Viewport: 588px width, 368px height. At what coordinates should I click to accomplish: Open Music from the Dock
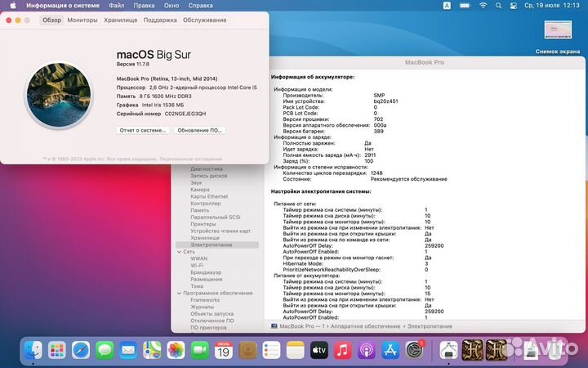343,350
